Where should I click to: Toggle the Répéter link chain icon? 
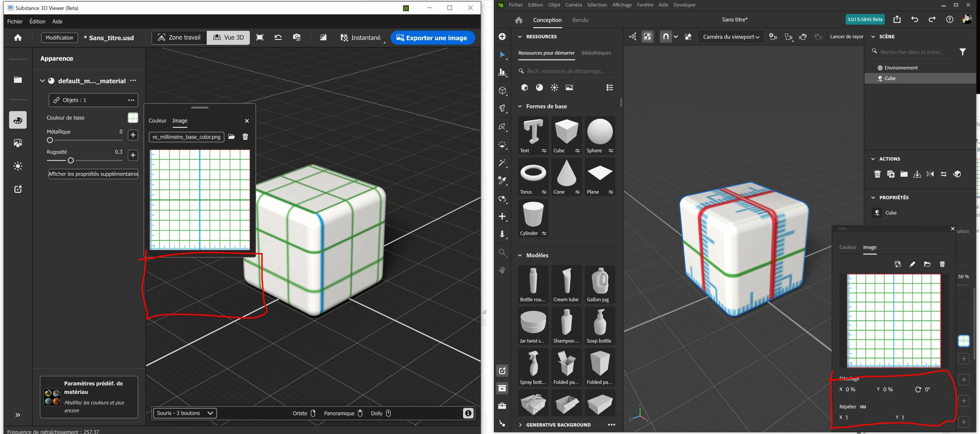click(x=863, y=406)
